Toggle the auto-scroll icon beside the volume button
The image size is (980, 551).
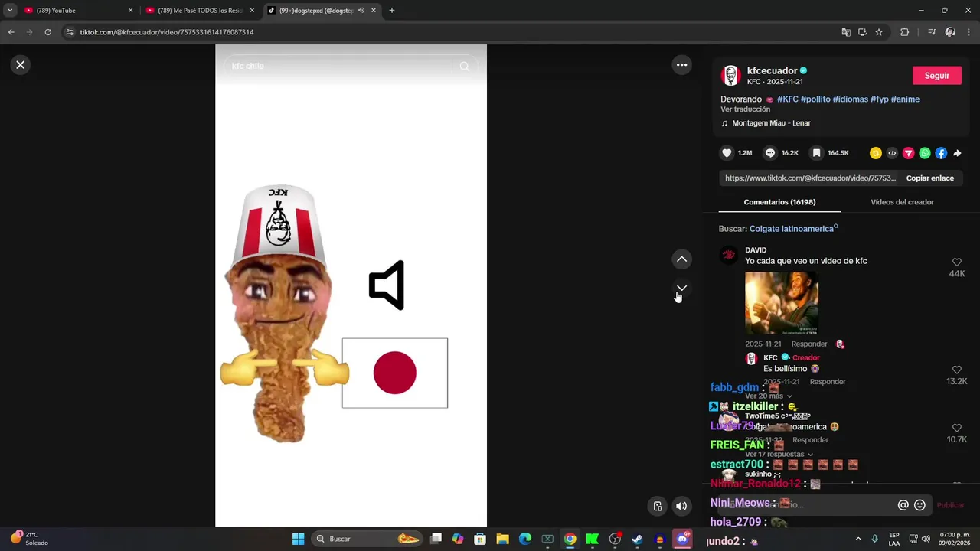[657, 506]
